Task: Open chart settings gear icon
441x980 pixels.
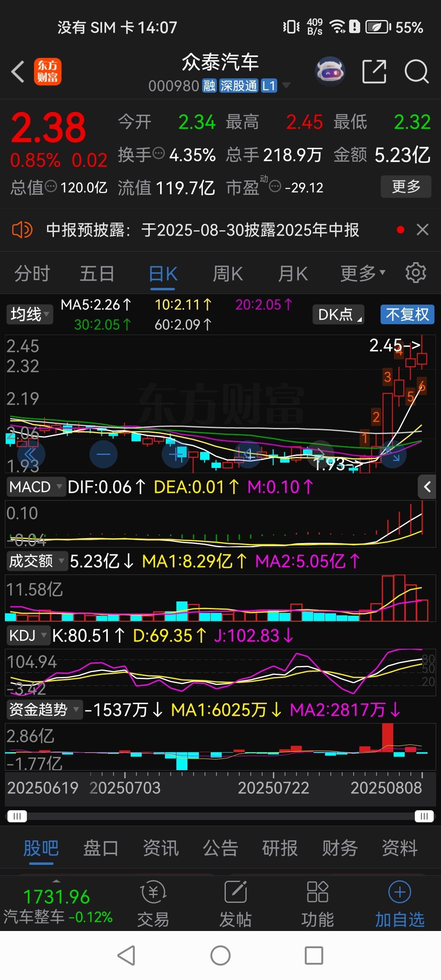Action: (416, 273)
